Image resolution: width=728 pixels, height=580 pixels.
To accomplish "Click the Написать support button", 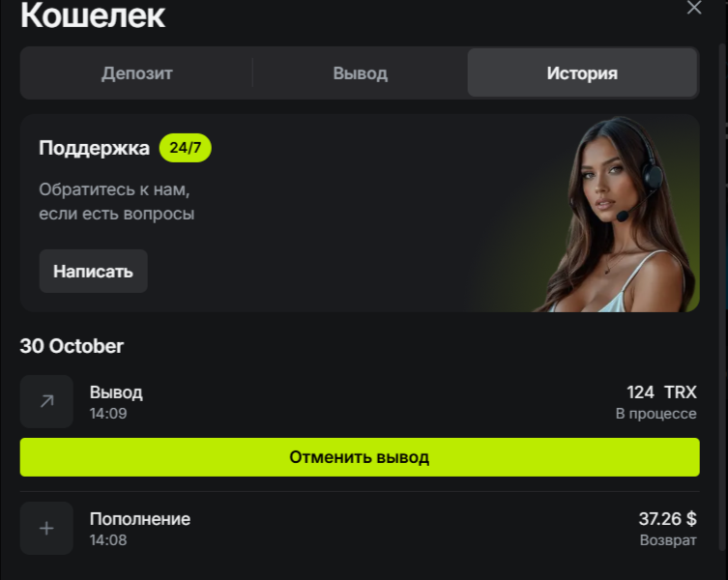I will pos(94,272).
